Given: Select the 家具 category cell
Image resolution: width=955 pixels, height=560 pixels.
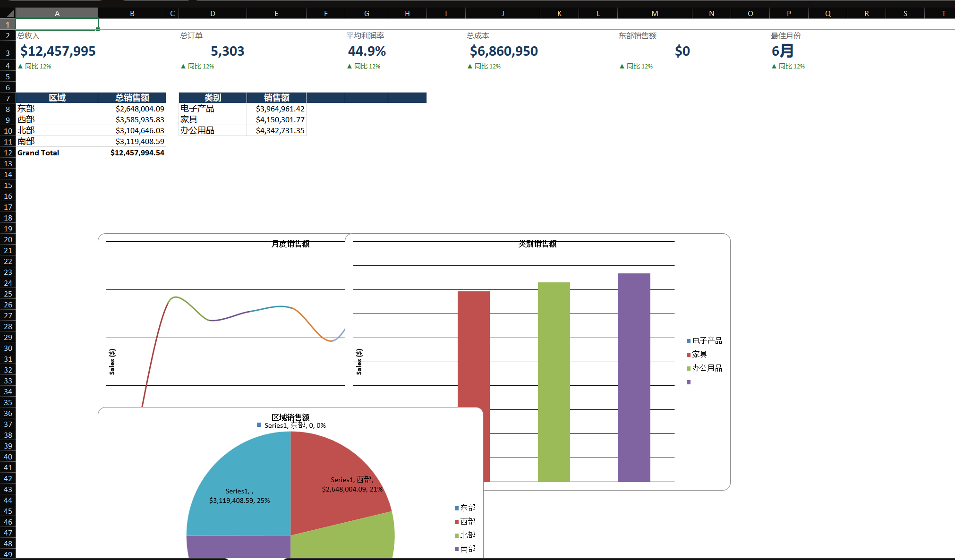Looking at the screenshot, I should pyautogui.click(x=213, y=119).
